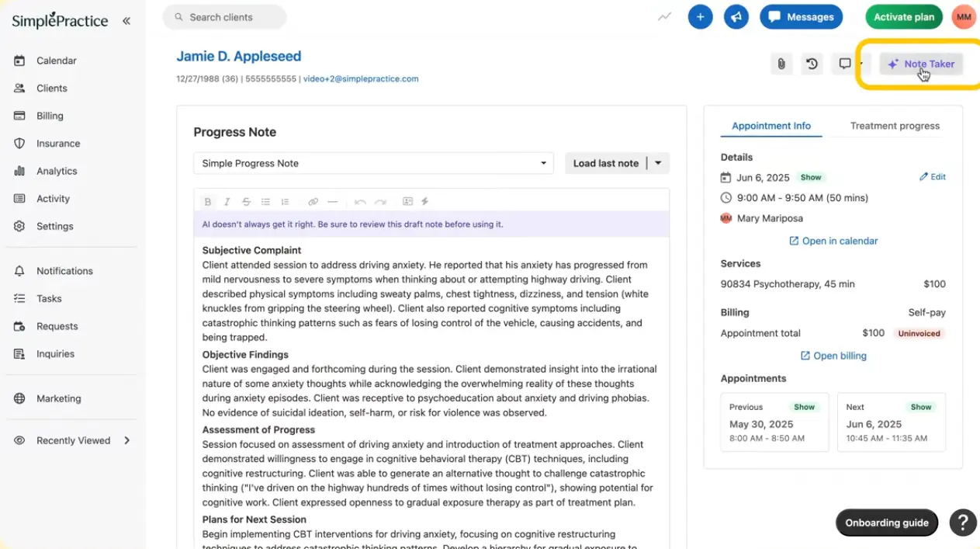Click the SimplePractice logo
Screen dimensions: 980x549
click(60, 21)
